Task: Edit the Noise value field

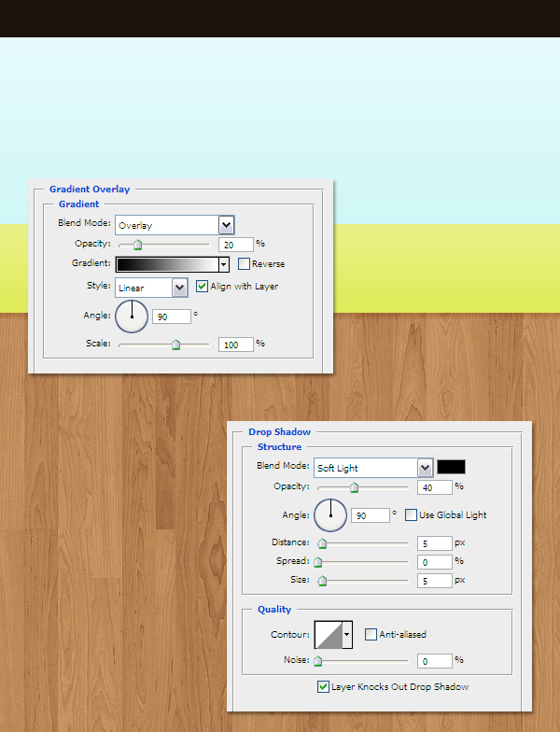Action: coord(435,661)
